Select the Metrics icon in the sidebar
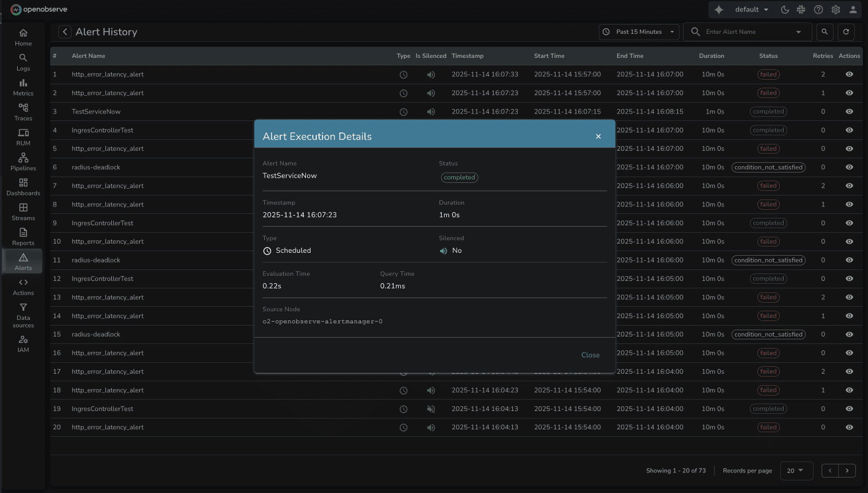Screen dimensions: 868x493 pos(23,86)
